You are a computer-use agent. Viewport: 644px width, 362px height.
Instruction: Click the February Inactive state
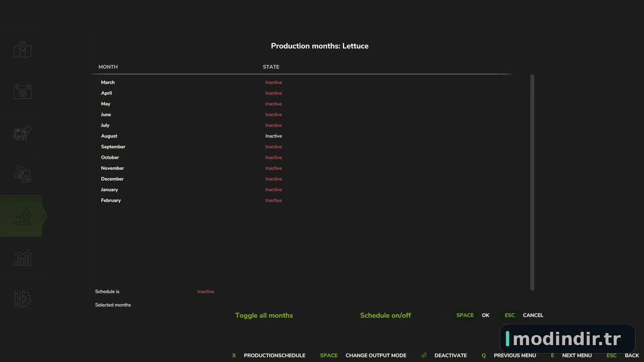pyautogui.click(x=274, y=200)
